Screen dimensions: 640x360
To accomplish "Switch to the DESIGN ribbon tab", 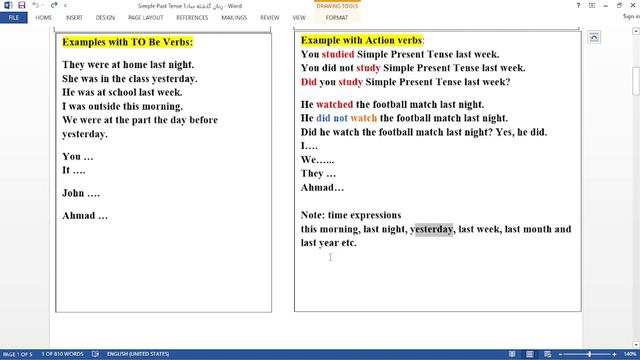I will [x=105, y=18].
